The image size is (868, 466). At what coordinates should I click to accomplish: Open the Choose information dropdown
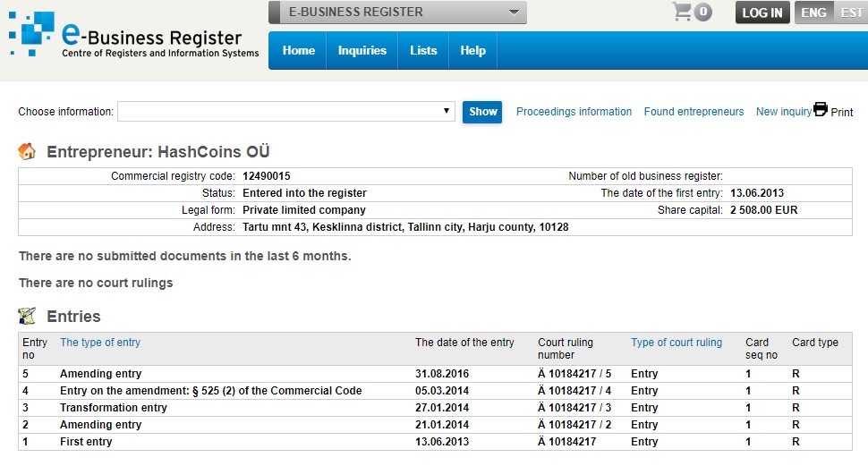(x=286, y=111)
